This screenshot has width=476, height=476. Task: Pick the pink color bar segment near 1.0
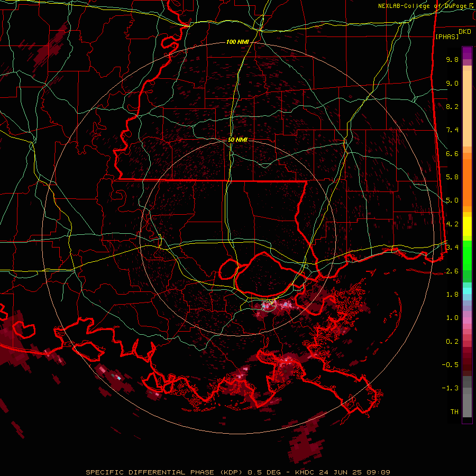click(x=467, y=321)
